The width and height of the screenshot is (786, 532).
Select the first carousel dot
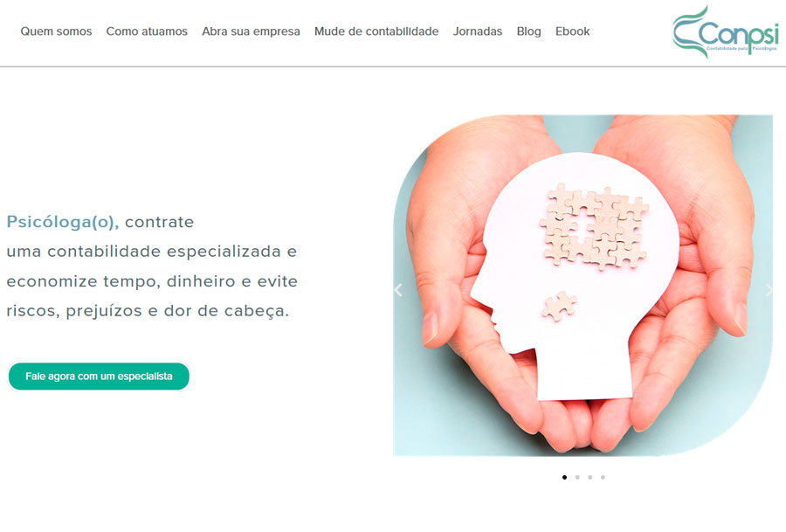coord(564,477)
